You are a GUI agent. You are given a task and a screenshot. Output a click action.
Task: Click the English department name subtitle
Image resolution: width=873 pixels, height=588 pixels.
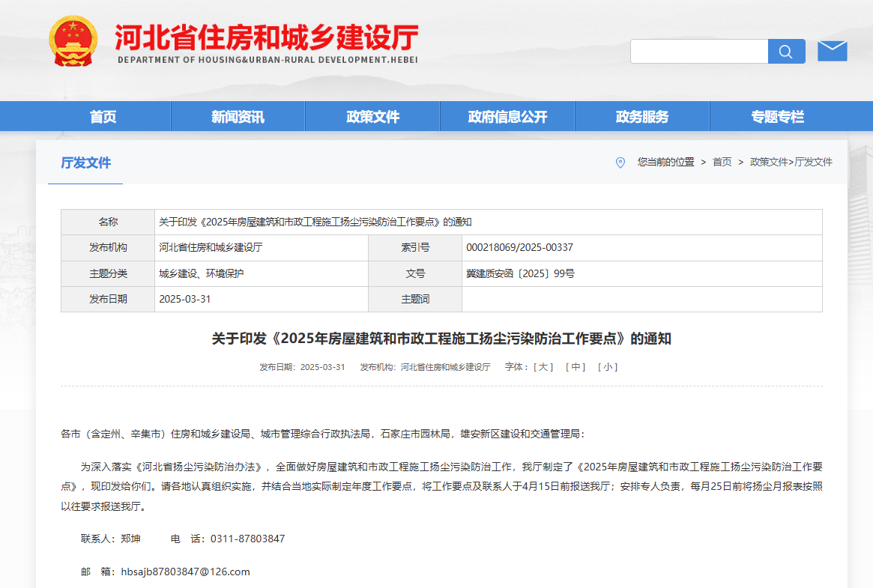click(x=268, y=59)
